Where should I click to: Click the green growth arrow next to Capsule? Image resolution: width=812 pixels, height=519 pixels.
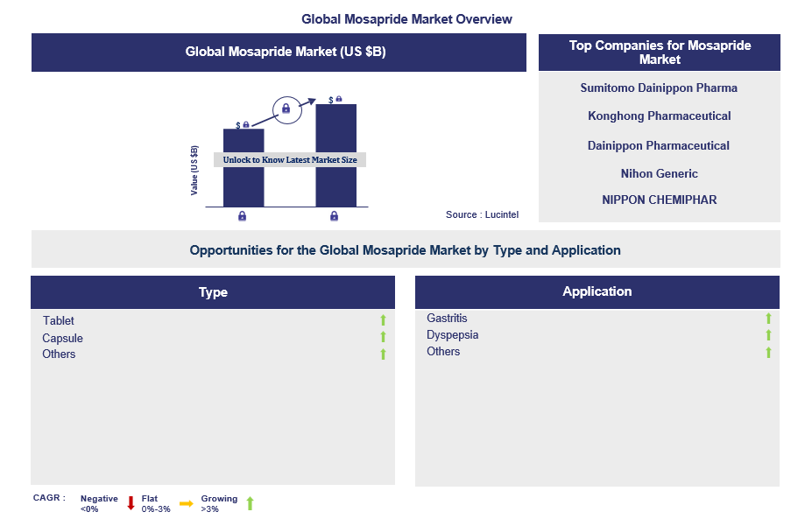click(383, 337)
